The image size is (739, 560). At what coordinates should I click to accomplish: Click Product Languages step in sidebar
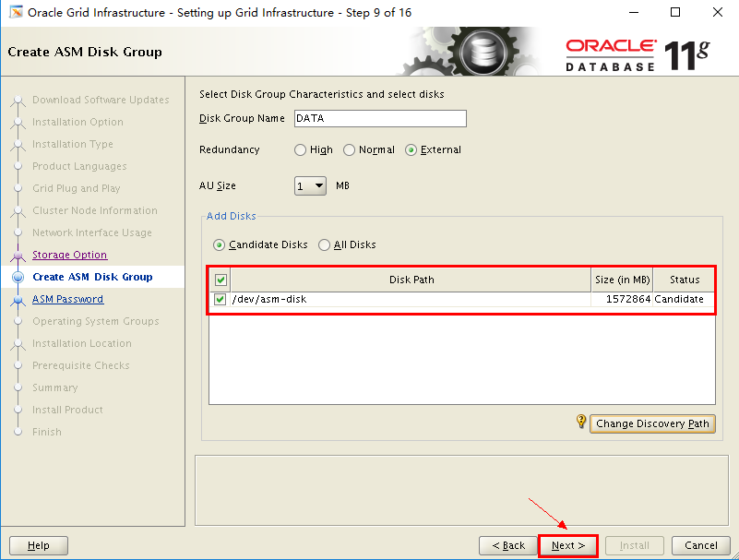pyautogui.click(x=79, y=166)
